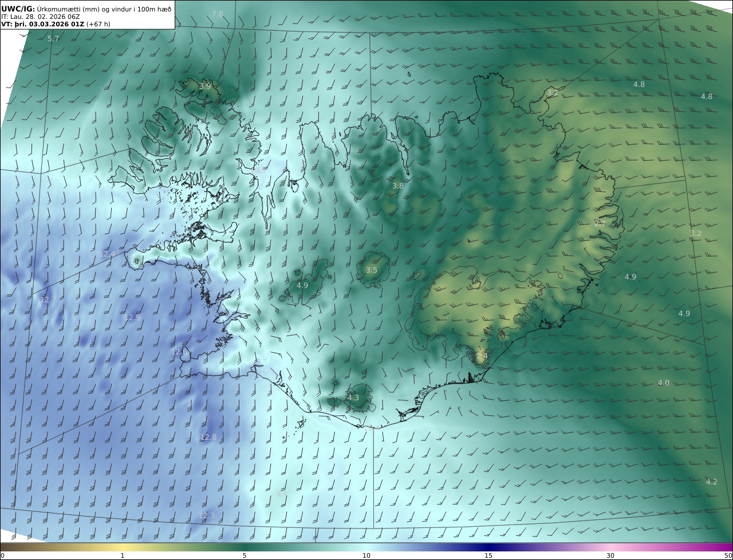The height and width of the screenshot is (560, 733).
Task: Click the UWC/IG title text
Action: coord(18,9)
